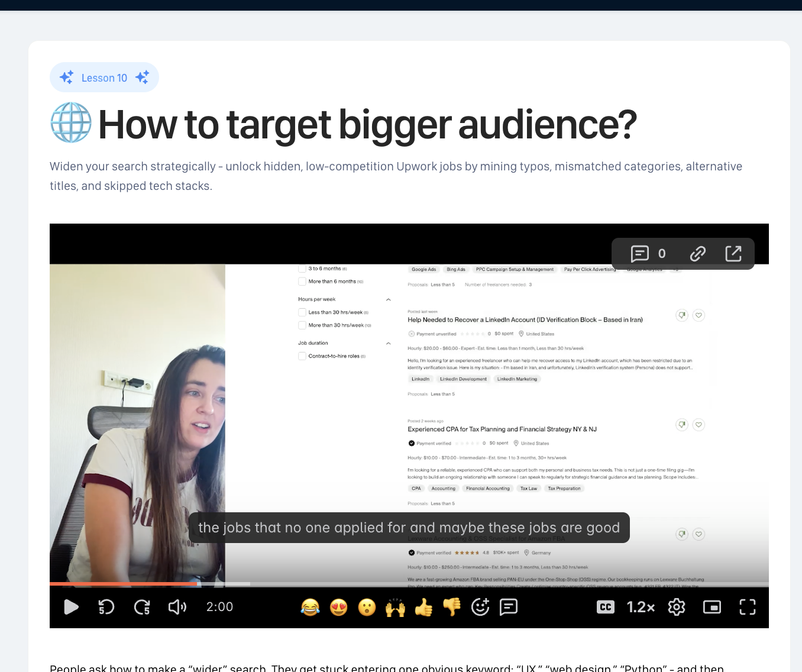Add a comment from player bar
Image resolution: width=802 pixels, height=672 pixels.
coord(509,607)
